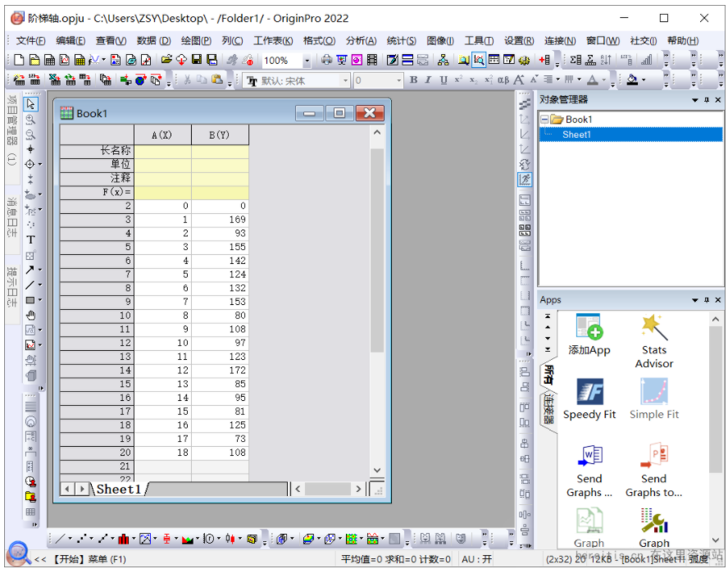The height and width of the screenshot is (569, 728).
Task: Launch the Speedy Fit app
Action: 589,399
